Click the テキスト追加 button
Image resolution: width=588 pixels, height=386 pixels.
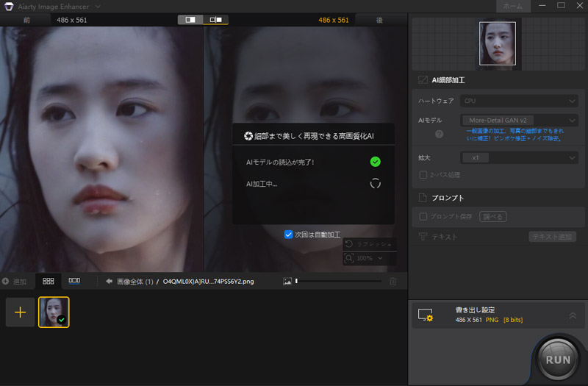[552, 237]
